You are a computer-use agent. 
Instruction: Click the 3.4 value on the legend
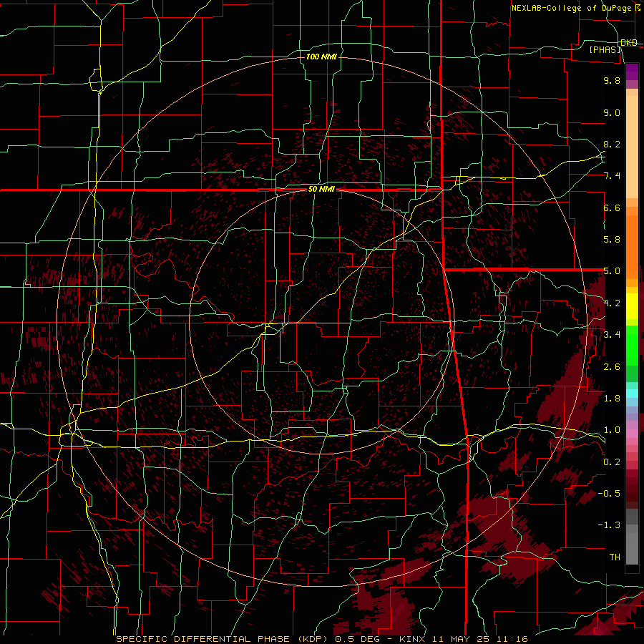[612, 335]
